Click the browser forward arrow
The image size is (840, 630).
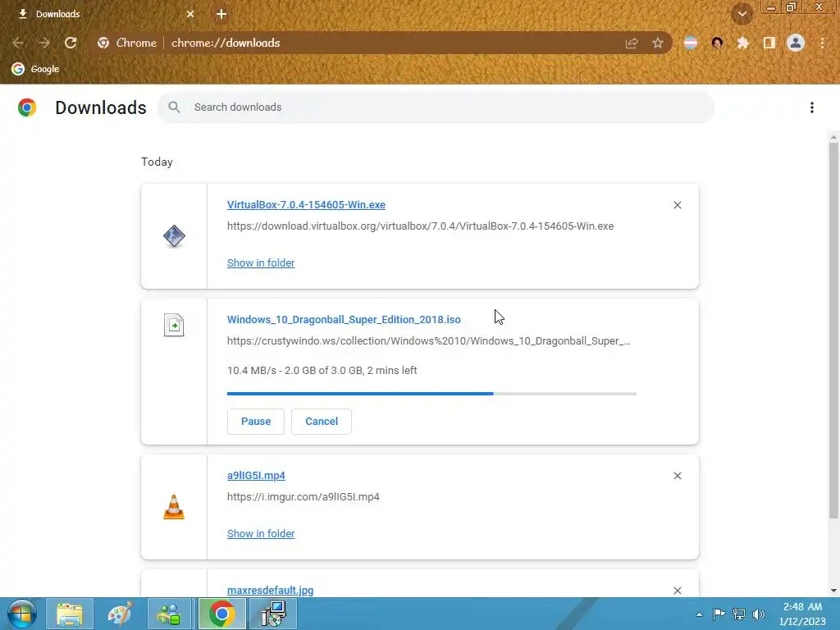(x=44, y=43)
